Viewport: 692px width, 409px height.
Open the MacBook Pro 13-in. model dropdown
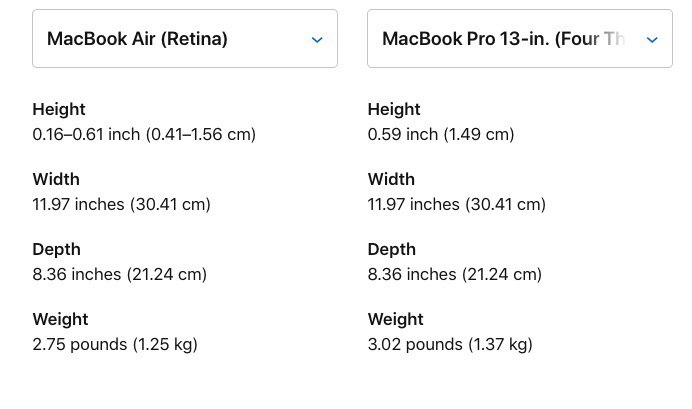tap(520, 39)
